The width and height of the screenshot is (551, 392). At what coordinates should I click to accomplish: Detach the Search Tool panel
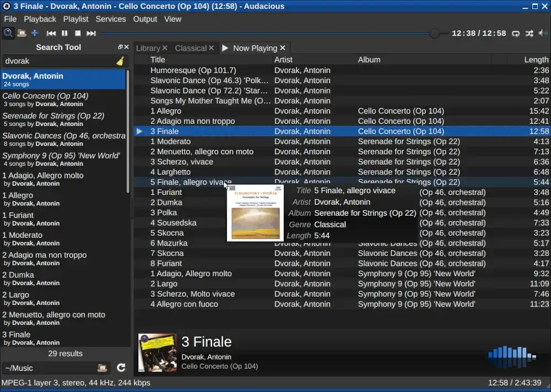pos(120,47)
